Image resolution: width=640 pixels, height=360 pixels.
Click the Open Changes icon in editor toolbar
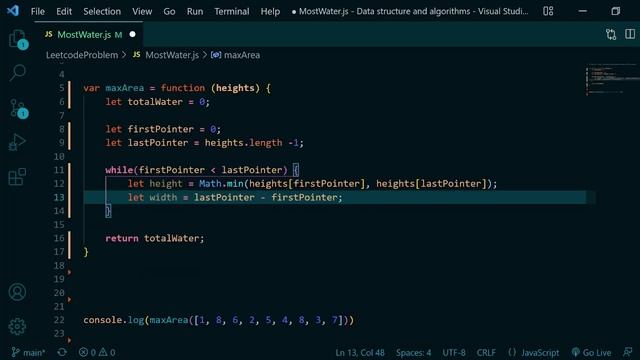tap(611, 34)
